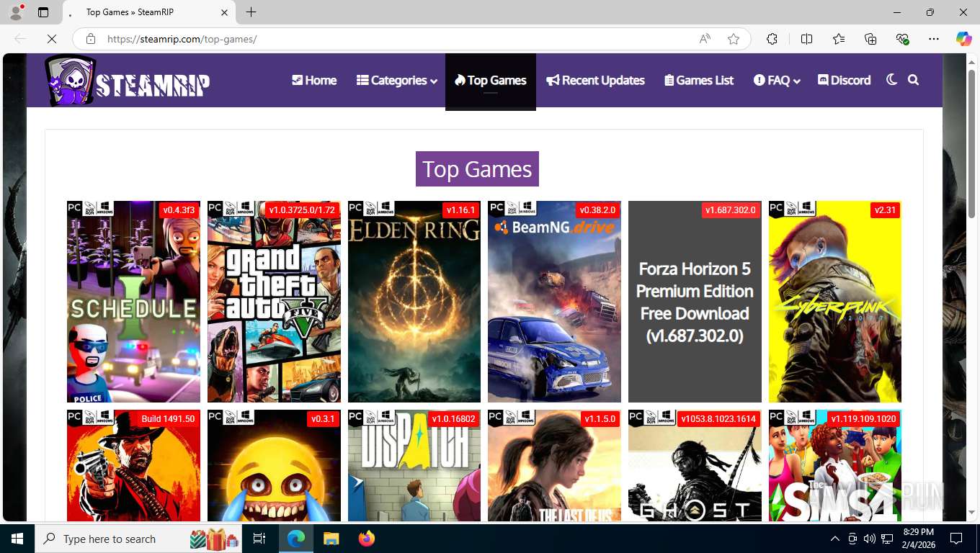Click the browser Back arrow
This screenshot has height=553, width=980.
[20, 39]
